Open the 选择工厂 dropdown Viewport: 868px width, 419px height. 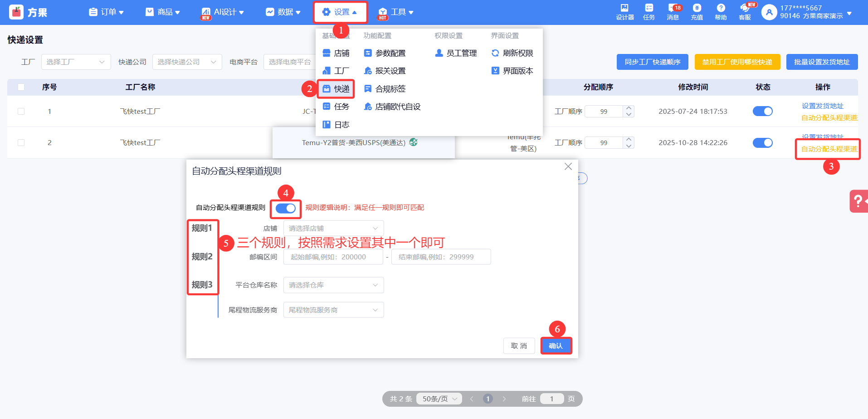76,62
